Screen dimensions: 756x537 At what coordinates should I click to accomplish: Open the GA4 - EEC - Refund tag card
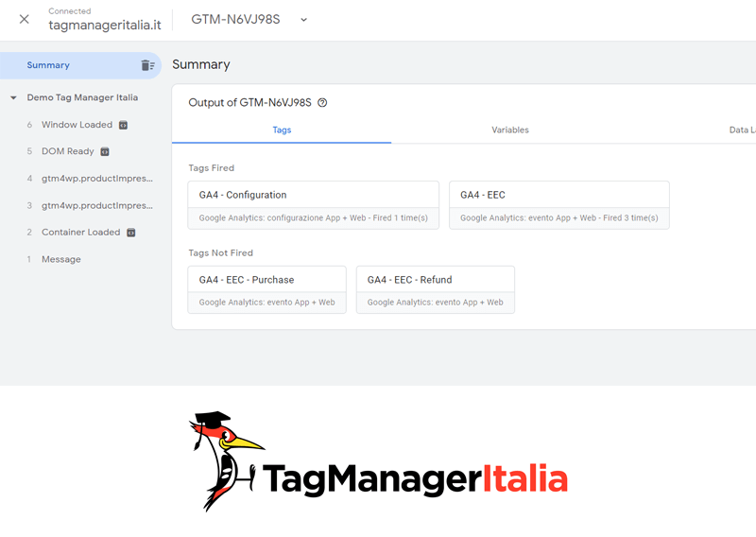pyautogui.click(x=436, y=289)
